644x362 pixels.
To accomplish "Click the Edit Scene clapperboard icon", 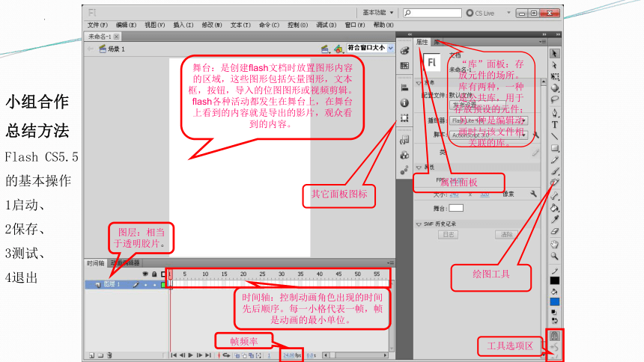I will 325,49.
